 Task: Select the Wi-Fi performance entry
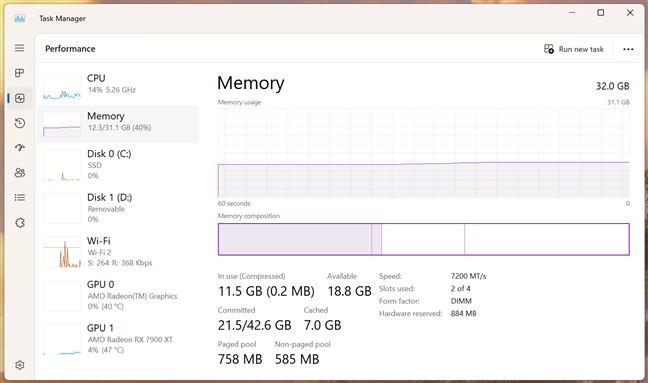118,251
